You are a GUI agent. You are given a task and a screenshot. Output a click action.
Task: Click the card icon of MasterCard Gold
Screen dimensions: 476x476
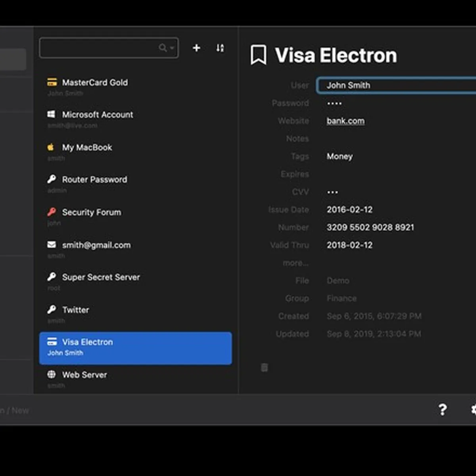click(x=52, y=82)
